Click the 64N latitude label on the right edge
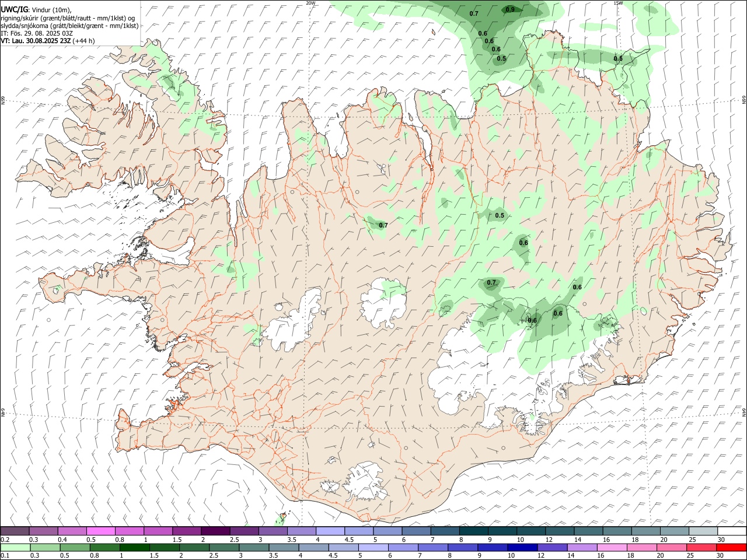747x560 pixels. click(x=744, y=412)
